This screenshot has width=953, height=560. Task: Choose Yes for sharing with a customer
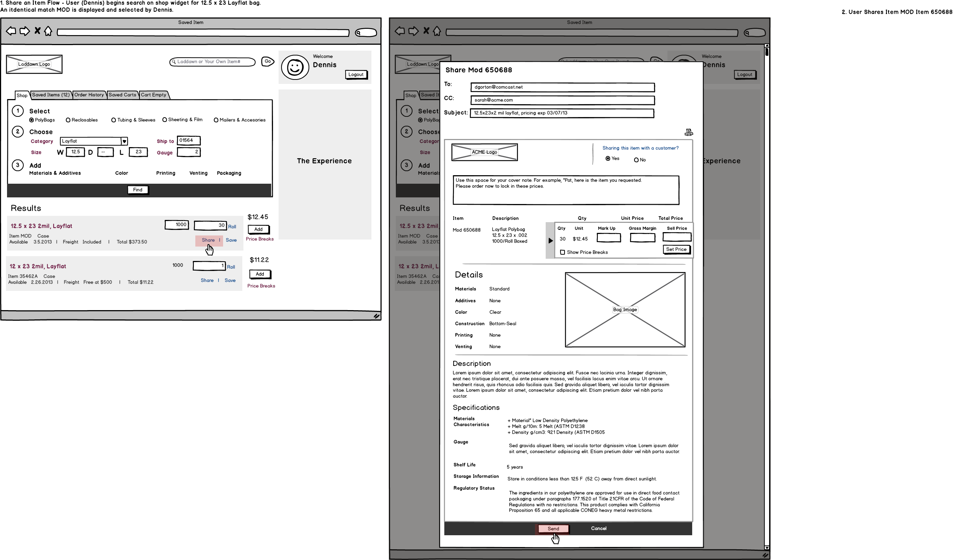pyautogui.click(x=608, y=159)
